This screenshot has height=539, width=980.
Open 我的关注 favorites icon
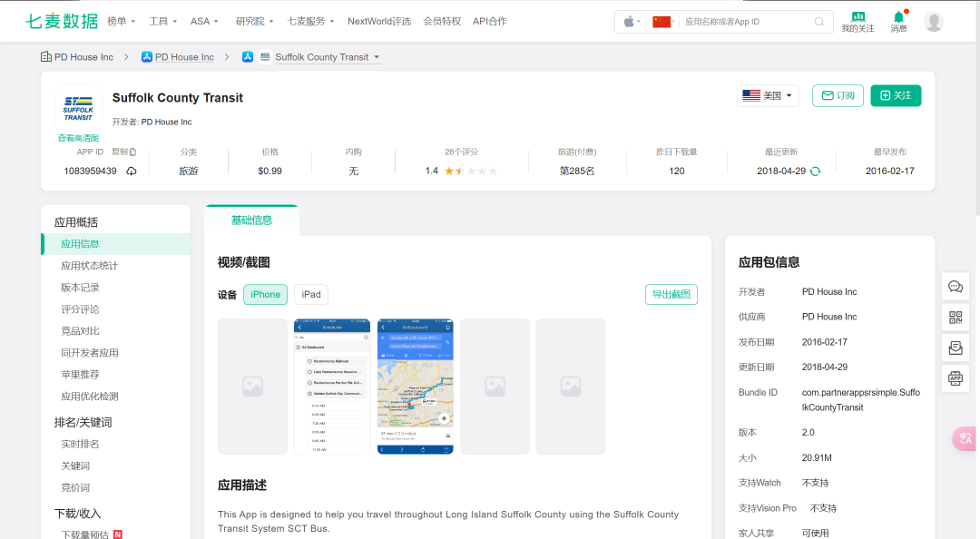tap(857, 22)
